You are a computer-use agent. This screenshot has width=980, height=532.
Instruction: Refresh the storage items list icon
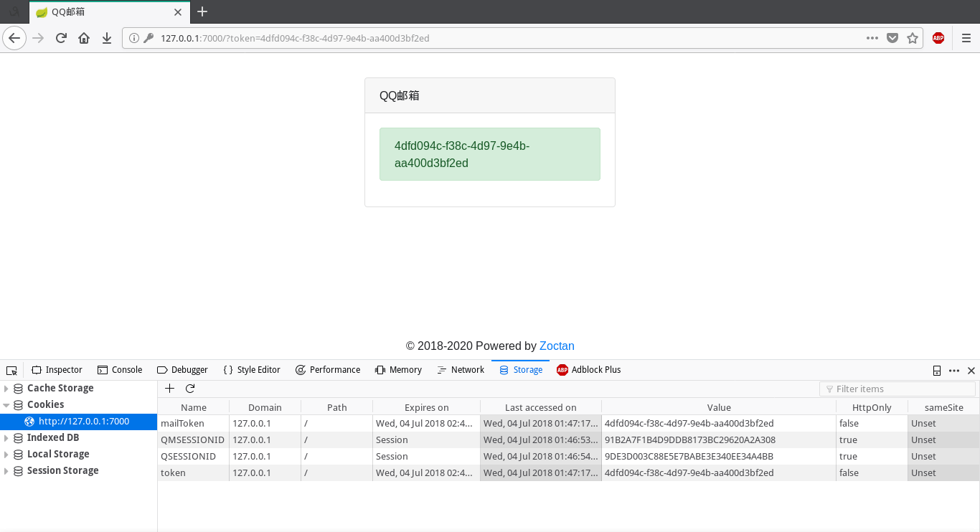tap(190, 389)
